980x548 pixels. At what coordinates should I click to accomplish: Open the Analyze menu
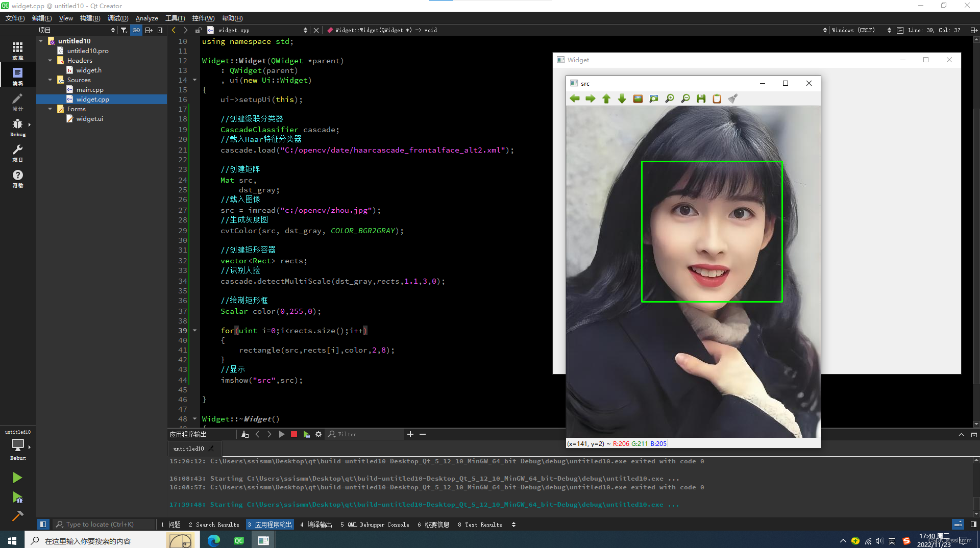pyautogui.click(x=146, y=18)
